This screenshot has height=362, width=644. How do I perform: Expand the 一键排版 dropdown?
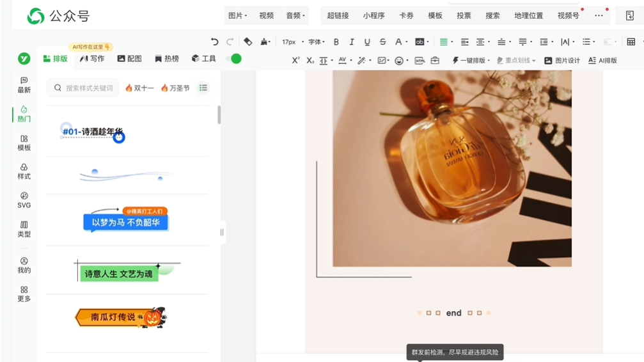[x=471, y=61]
